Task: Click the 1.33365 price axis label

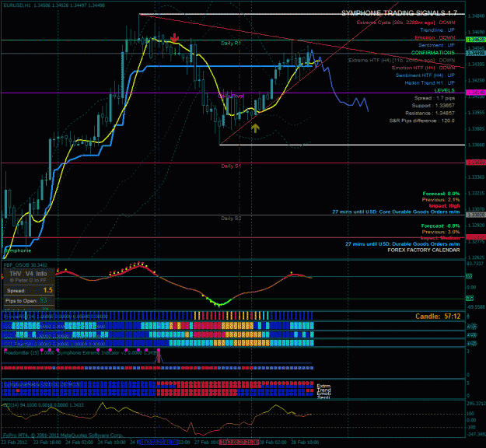Action: pos(476,177)
